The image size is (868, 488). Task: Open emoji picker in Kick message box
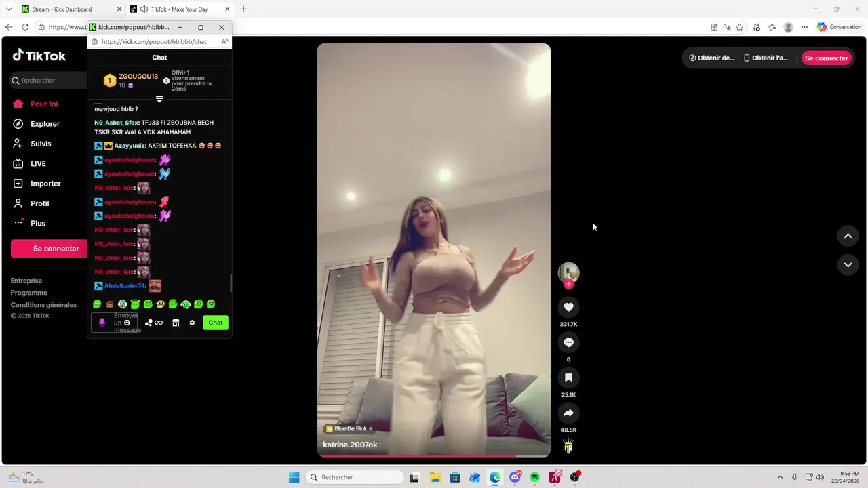pyautogui.click(x=127, y=323)
